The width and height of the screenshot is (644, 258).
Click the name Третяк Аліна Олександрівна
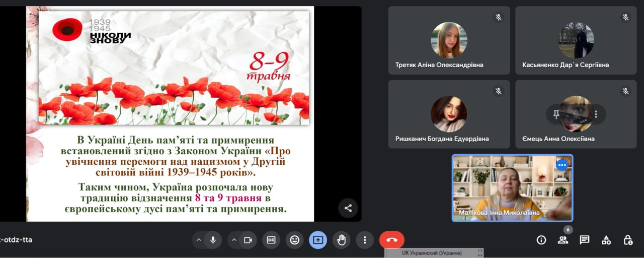point(439,65)
